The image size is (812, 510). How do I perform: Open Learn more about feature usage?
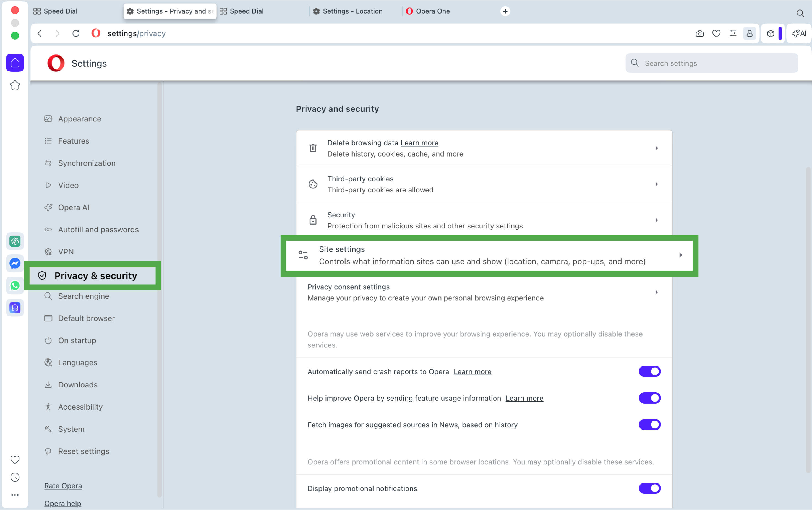(524, 398)
